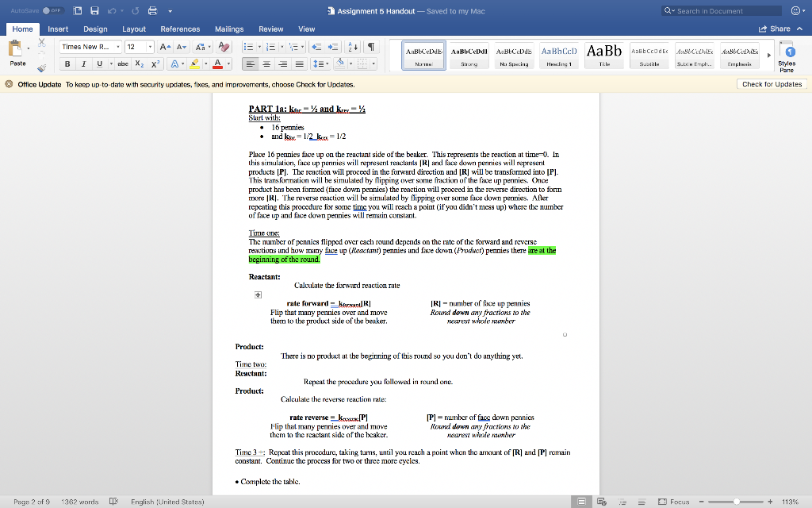Switch to the Review ribbon tab
Image resolution: width=812 pixels, height=508 pixels.
(x=270, y=29)
